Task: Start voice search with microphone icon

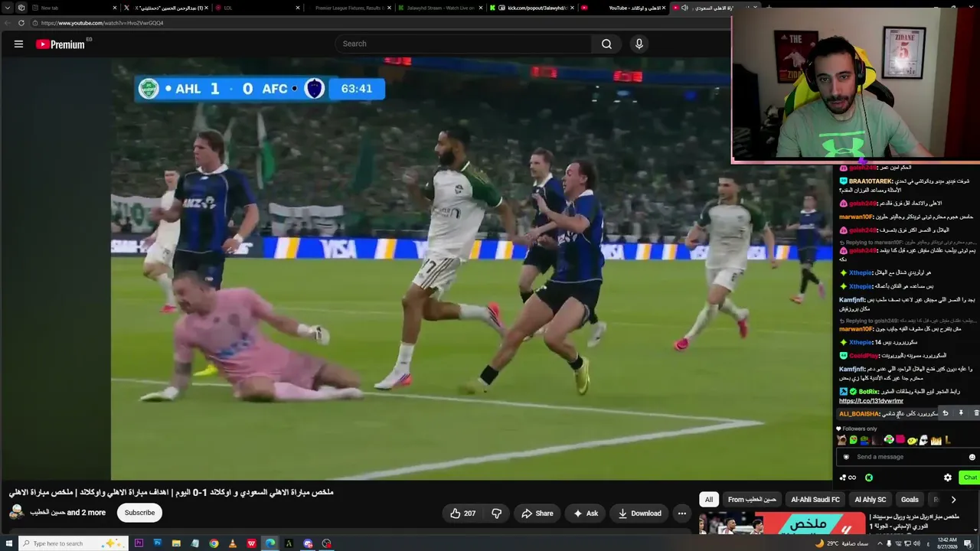Action: [x=639, y=44]
